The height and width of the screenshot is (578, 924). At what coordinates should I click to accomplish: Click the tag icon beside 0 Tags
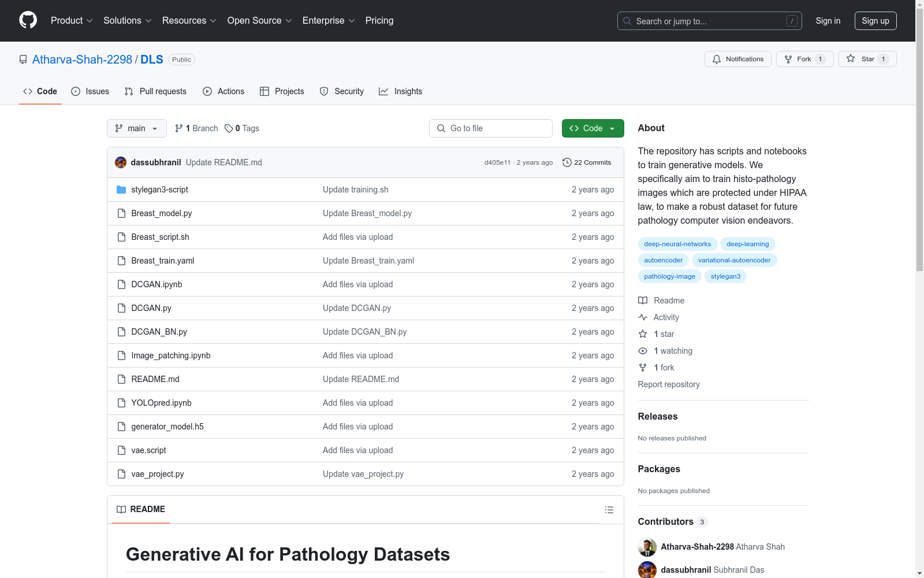coord(229,128)
